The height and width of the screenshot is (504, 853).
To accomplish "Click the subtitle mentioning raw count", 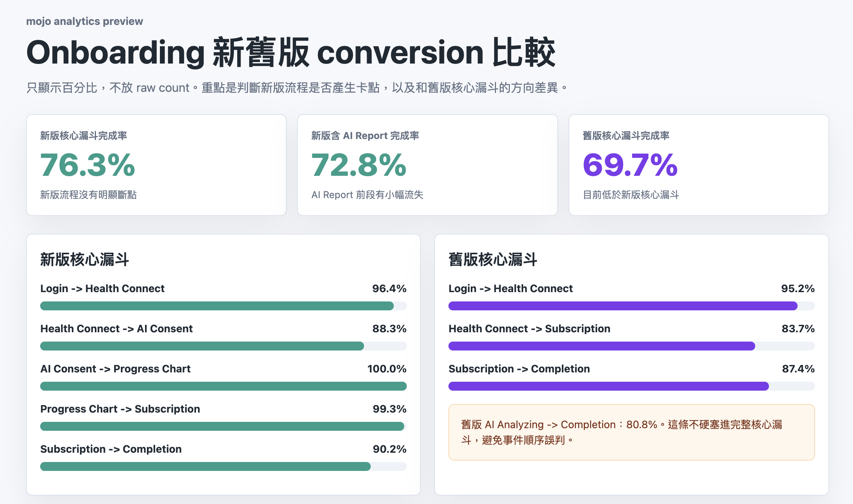I will coord(297,88).
